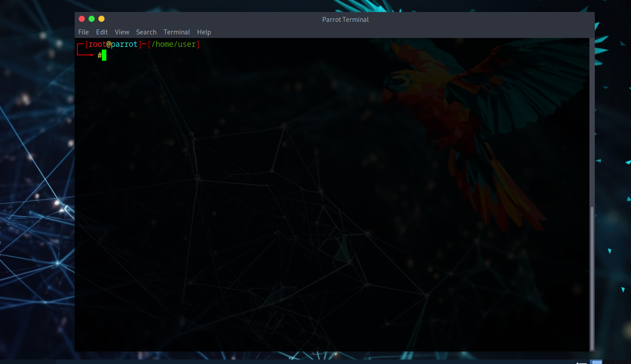Open the Search menu
The height and width of the screenshot is (364, 631).
pyautogui.click(x=146, y=32)
